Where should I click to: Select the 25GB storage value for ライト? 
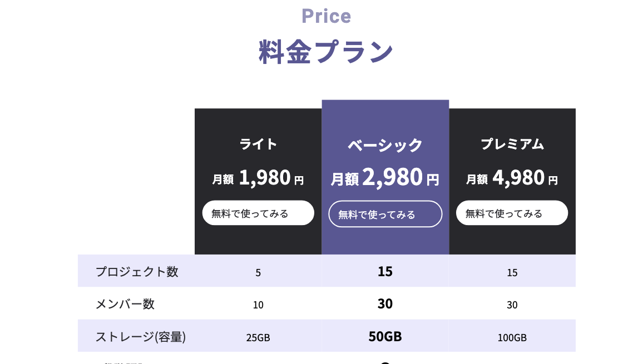click(x=258, y=336)
